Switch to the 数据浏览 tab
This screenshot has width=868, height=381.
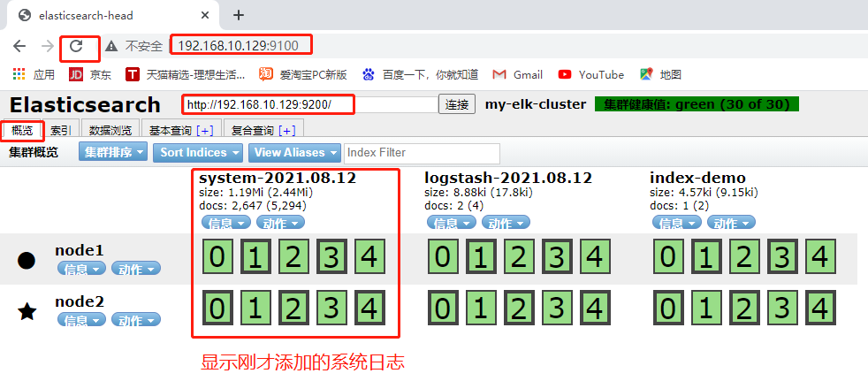[x=110, y=131]
